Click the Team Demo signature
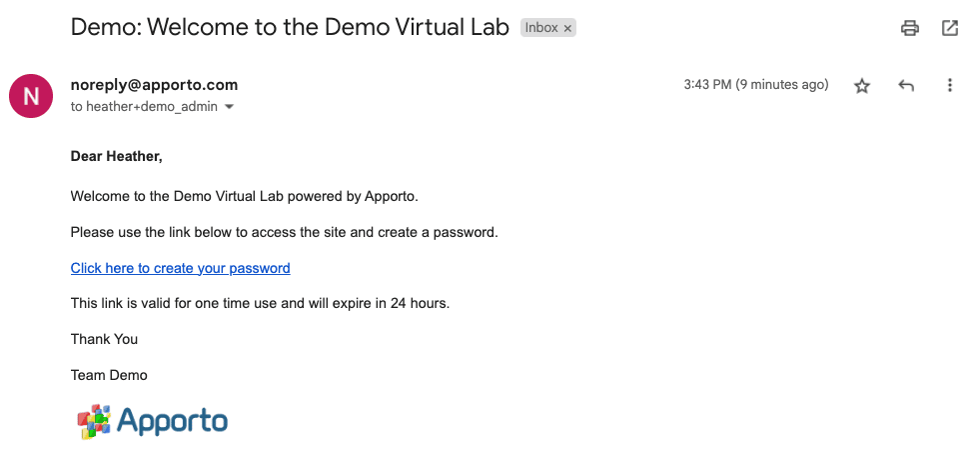980x470 pixels. (x=109, y=375)
